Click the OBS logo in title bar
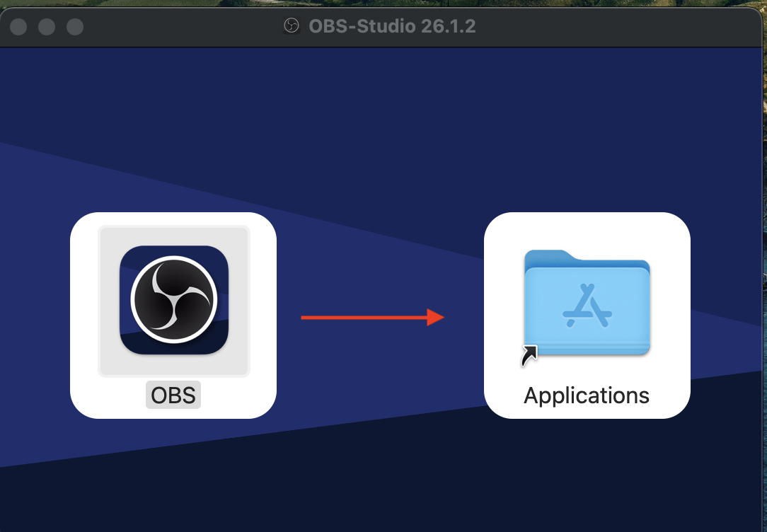Viewport: 767px width, 532px height. pyautogui.click(x=291, y=26)
